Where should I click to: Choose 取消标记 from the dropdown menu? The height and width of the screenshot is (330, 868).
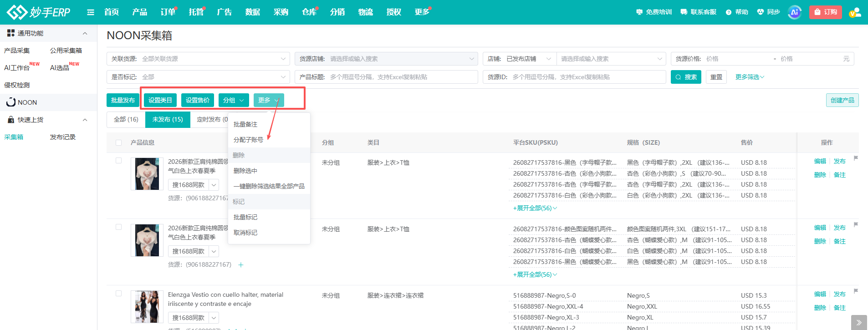click(269, 233)
